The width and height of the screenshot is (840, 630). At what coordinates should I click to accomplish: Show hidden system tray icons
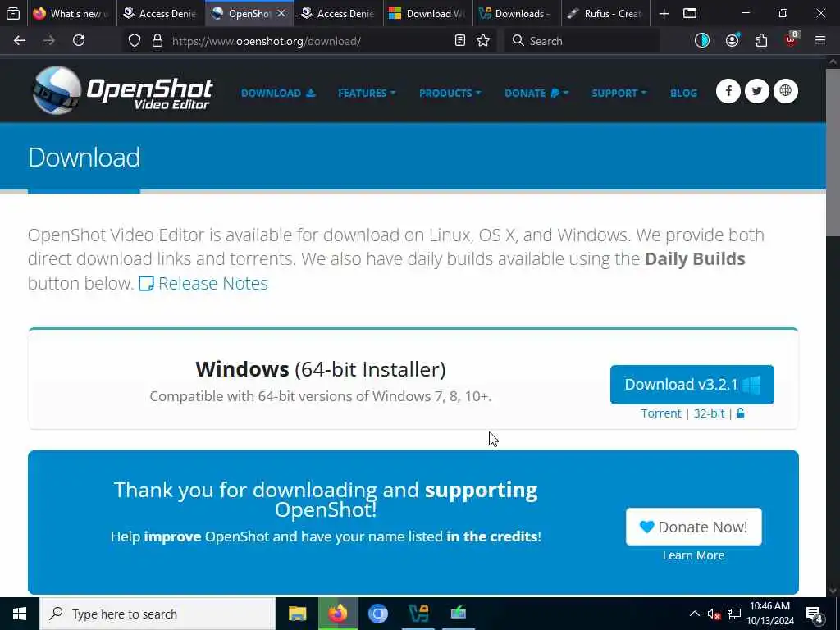694,614
